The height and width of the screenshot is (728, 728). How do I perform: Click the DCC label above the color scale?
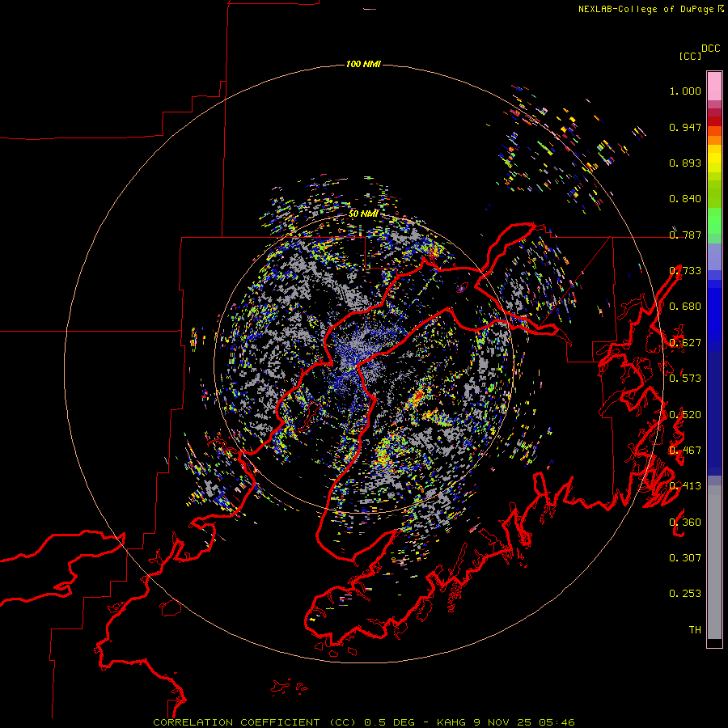(x=710, y=49)
